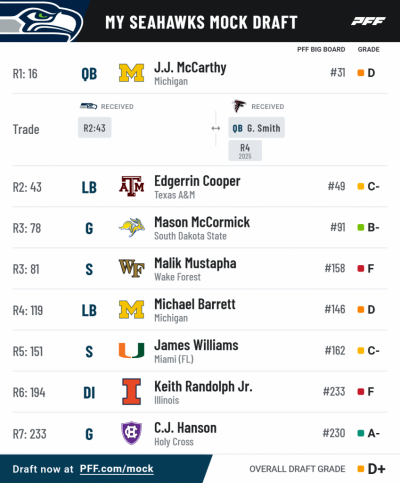Click the South Dakota State jackrabbit logo

pos(132,227)
